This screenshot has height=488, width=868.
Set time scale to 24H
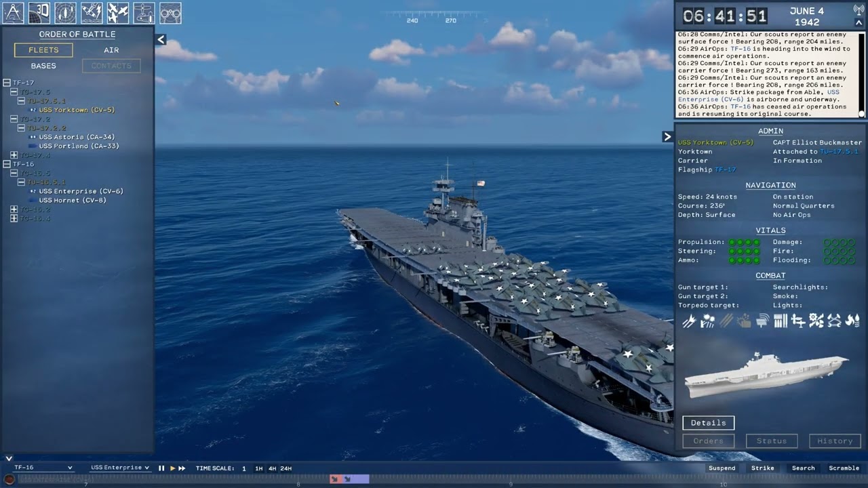[286, 468]
